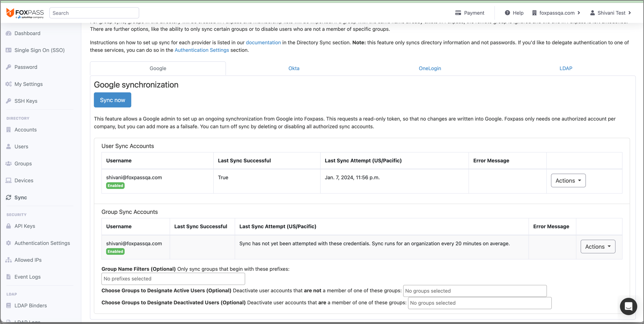
Task: Switch to the LDAP tab
Action: click(566, 68)
